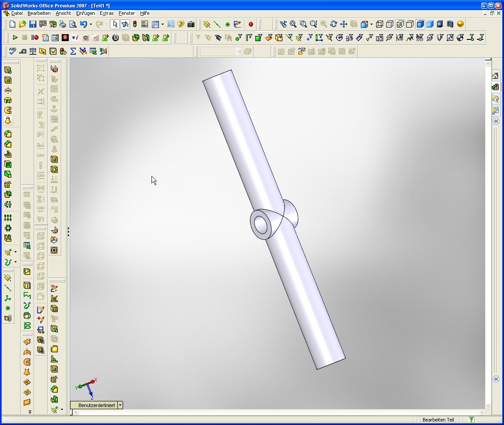Activate the pan view tool

coord(344,24)
